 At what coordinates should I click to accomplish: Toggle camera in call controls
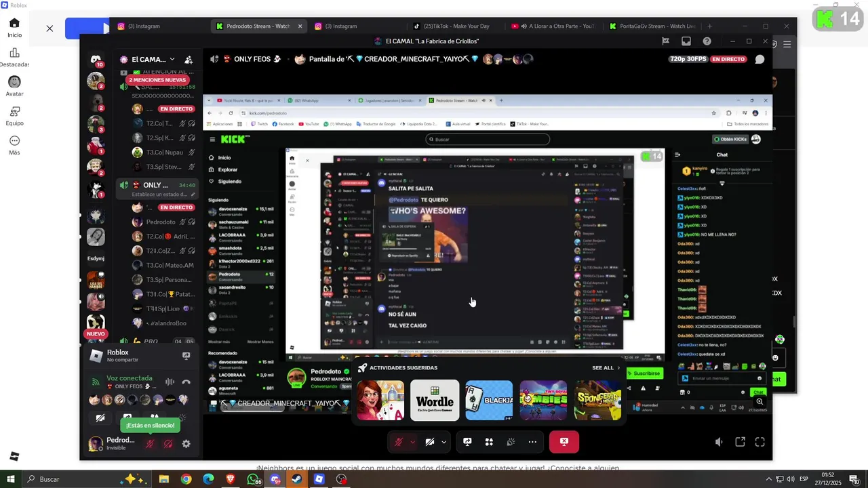(x=430, y=442)
